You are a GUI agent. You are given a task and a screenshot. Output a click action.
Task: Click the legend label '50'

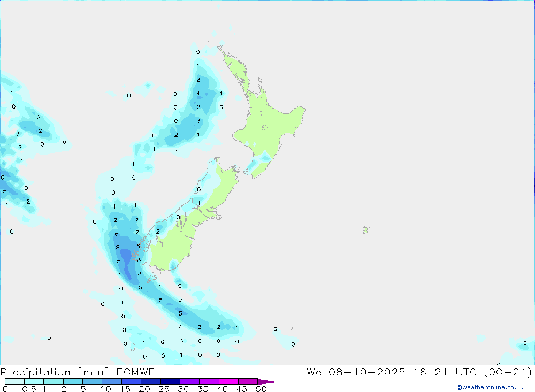(261, 389)
